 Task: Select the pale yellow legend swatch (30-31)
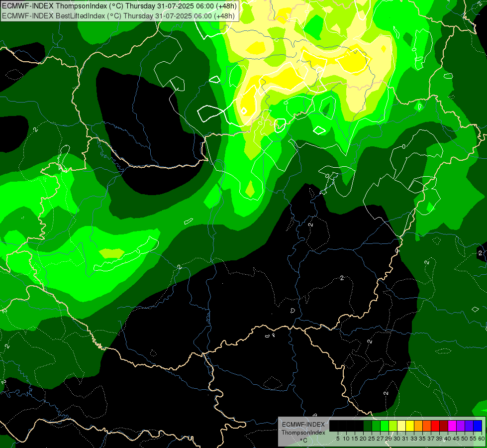[x=401, y=426]
